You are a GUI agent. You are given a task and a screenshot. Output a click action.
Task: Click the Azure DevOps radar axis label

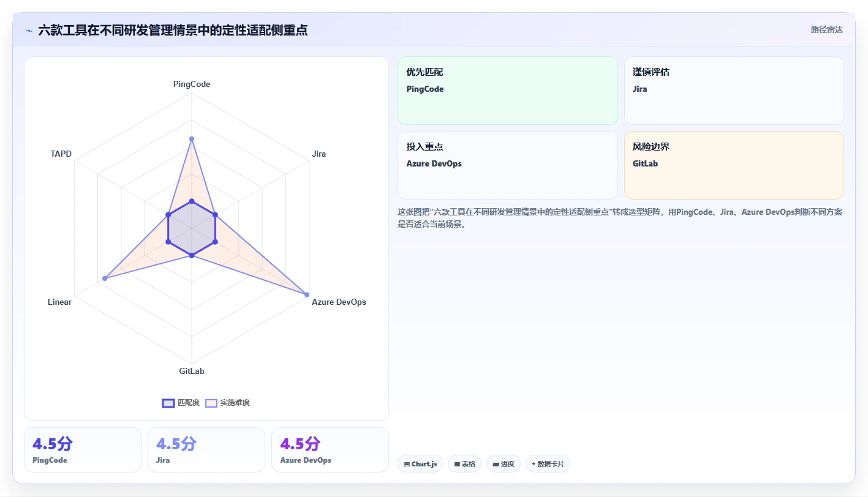click(339, 302)
